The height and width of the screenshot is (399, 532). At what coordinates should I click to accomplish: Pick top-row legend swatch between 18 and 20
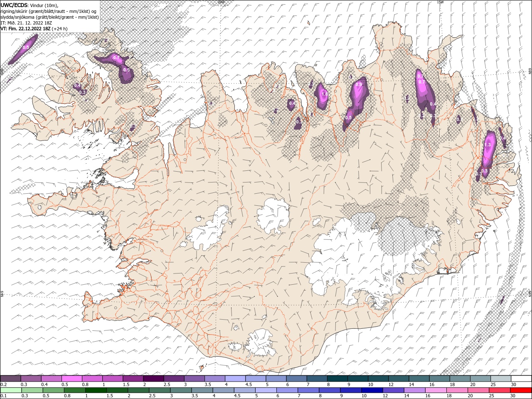tap(460, 379)
